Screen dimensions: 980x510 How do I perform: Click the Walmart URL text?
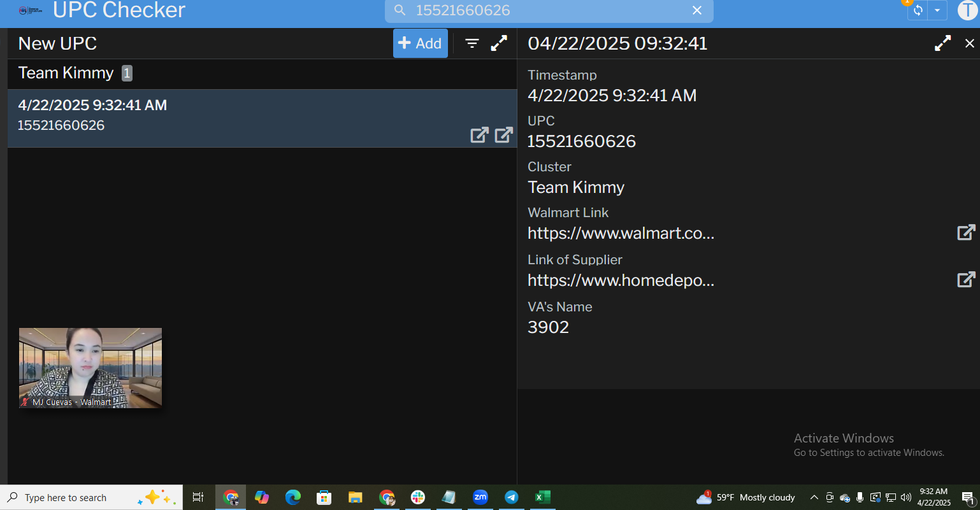621,233
